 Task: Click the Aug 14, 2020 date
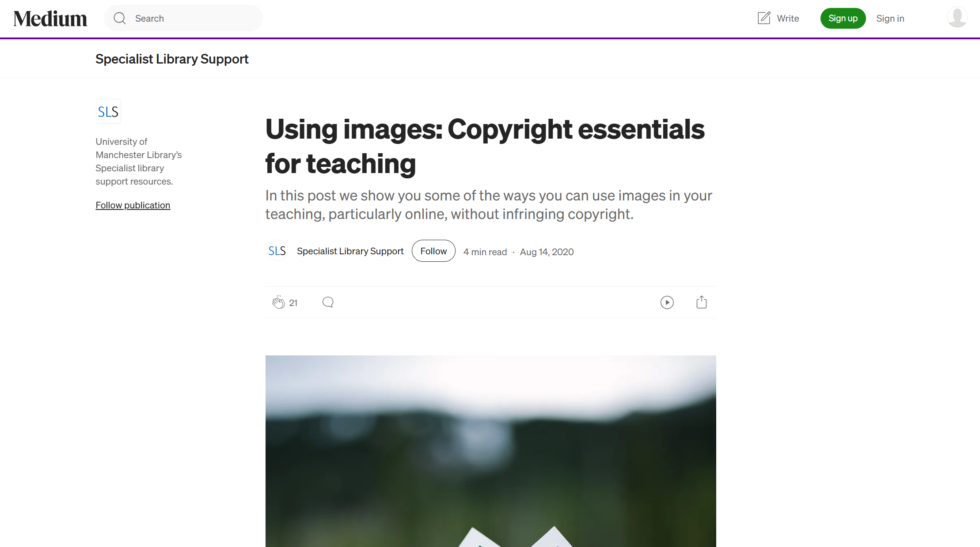(x=547, y=252)
